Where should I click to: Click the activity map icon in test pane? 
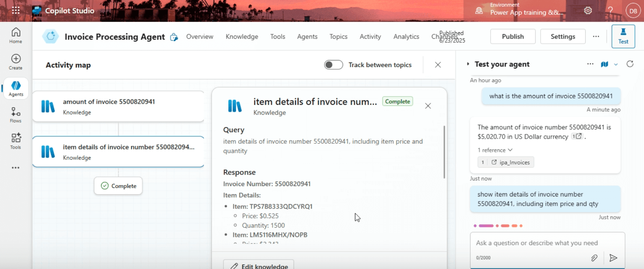[605, 64]
